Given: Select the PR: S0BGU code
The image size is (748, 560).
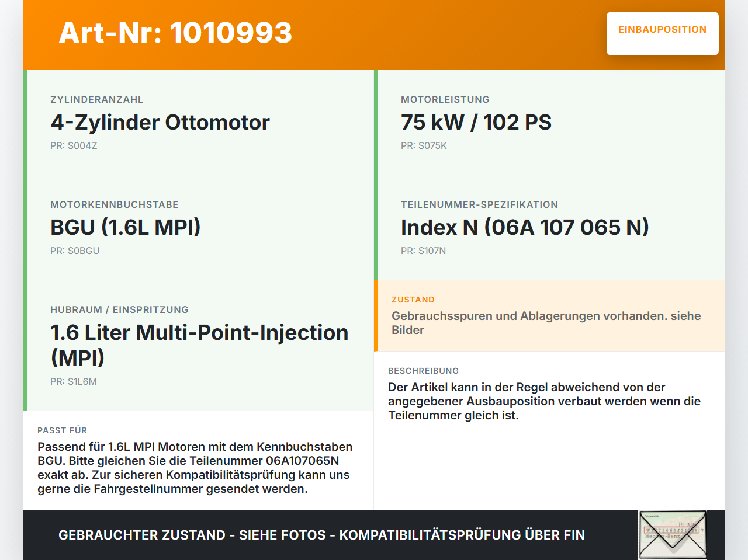Looking at the screenshot, I should tap(75, 251).
